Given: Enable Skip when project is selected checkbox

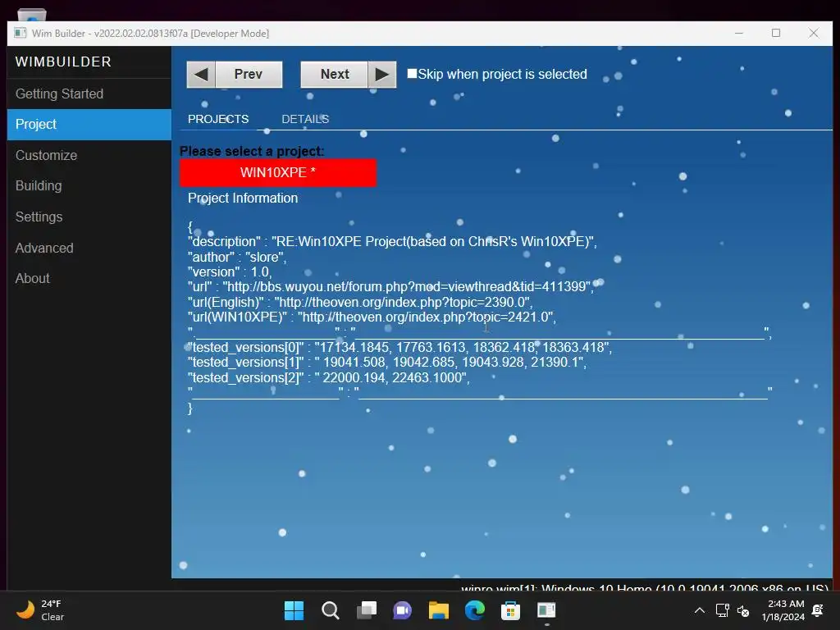Looking at the screenshot, I should pos(412,74).
